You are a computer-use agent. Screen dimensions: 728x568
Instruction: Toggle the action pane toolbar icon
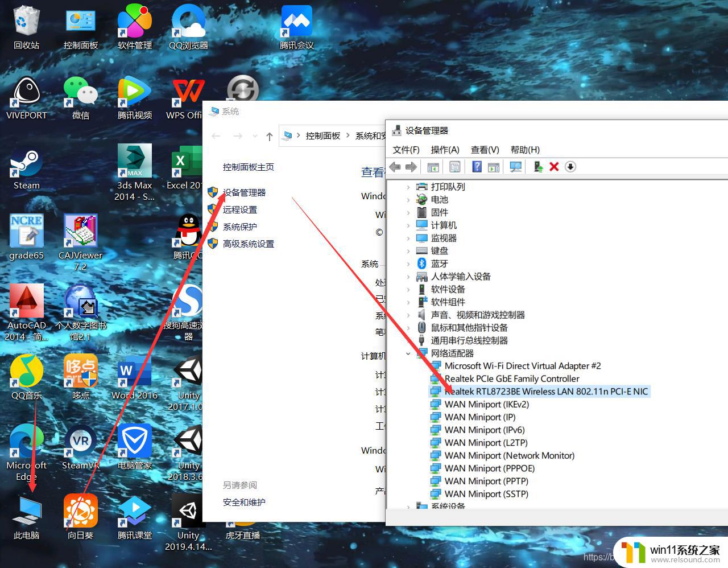point(494,167)
